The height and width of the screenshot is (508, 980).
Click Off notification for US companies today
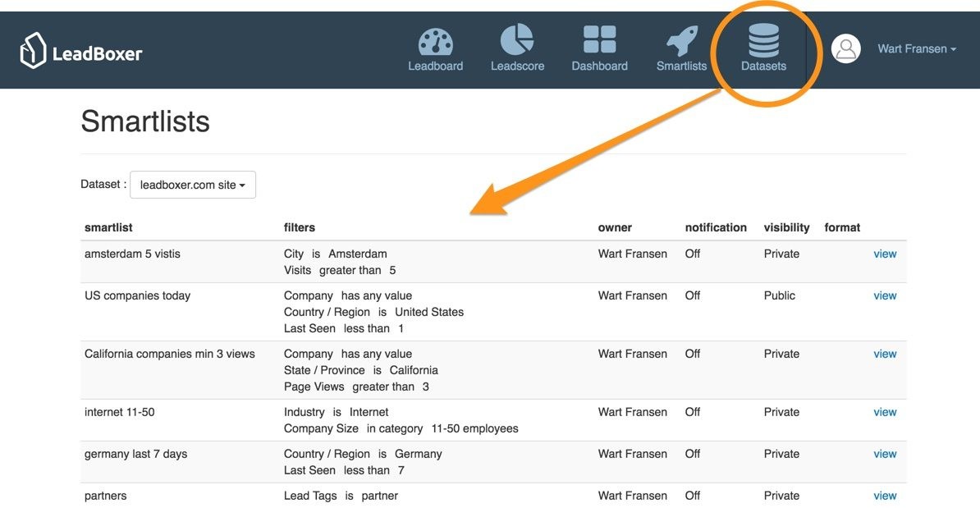coord(693,296)
